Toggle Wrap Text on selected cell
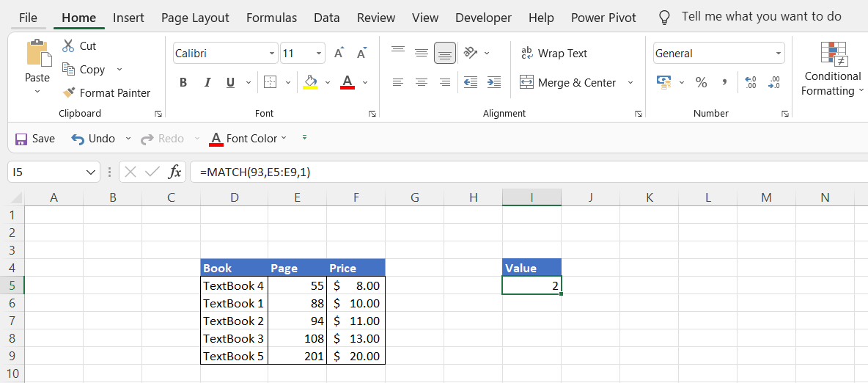868x383 pixels. coord(553,53)
